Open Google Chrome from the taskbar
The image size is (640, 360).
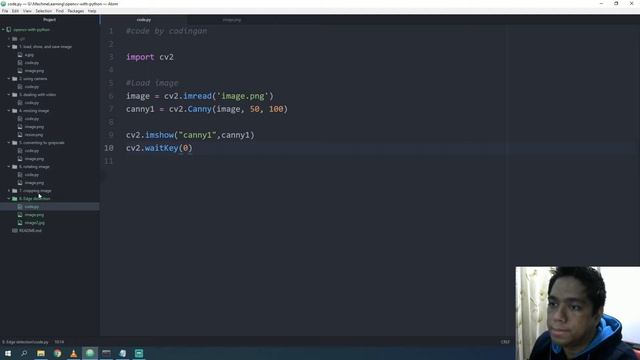point(57,353)
